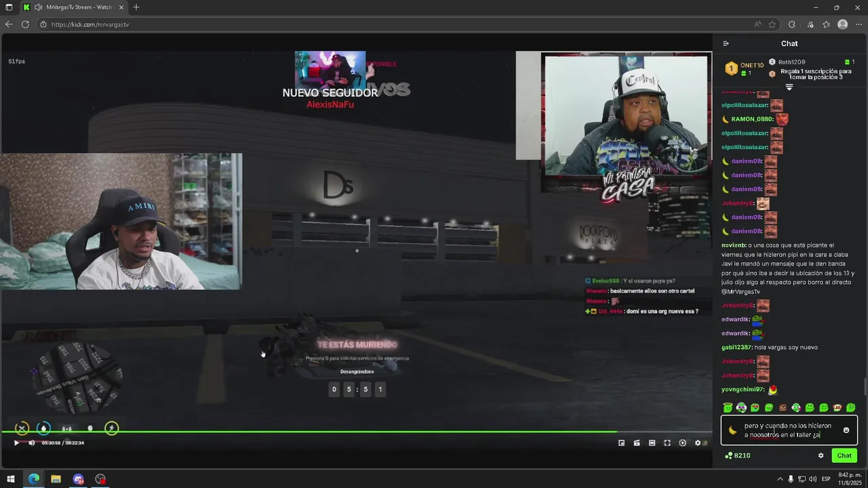This screenshot has height=488, width=868.
Task: Click the Chat panel heading
Action: click(789, 43)
